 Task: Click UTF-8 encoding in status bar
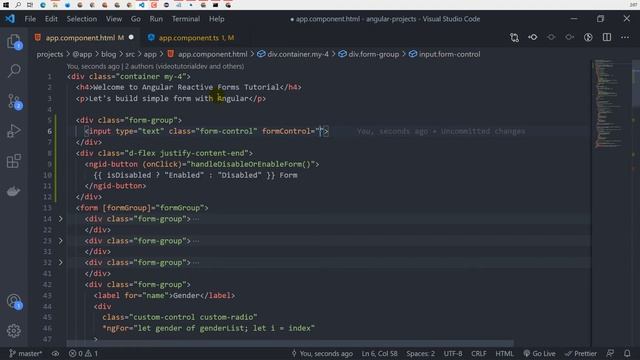coord(453,353)
